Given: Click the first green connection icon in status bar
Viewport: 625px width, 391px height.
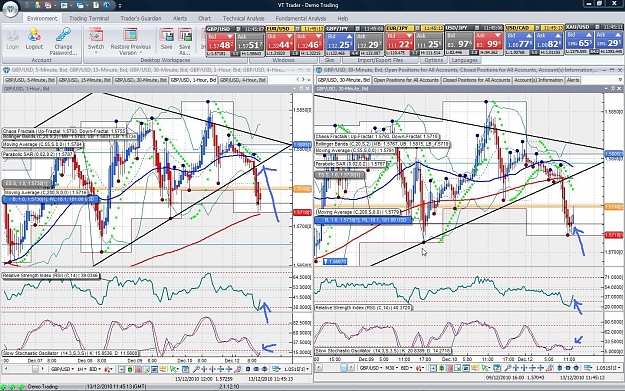Looking at the screenshot, I should (4, 387).
